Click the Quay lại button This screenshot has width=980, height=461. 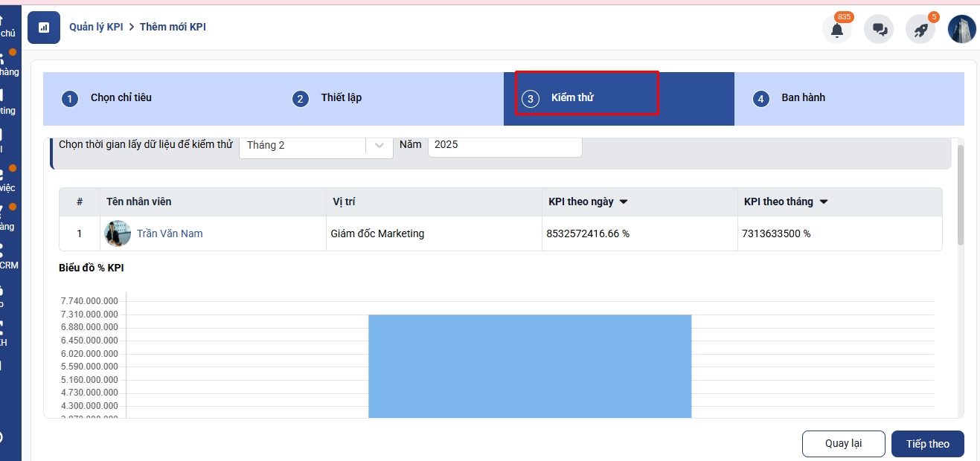pyautogui.click(x=843, y=444)
